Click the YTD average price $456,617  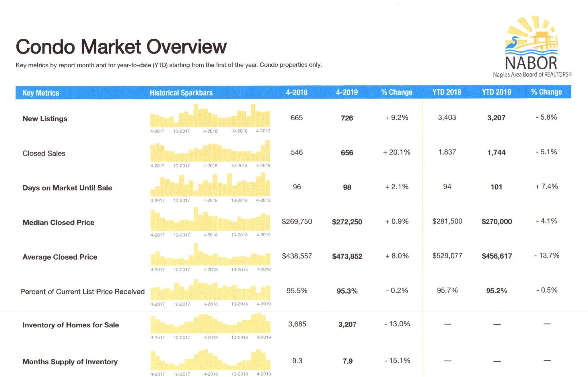point(497,256)
